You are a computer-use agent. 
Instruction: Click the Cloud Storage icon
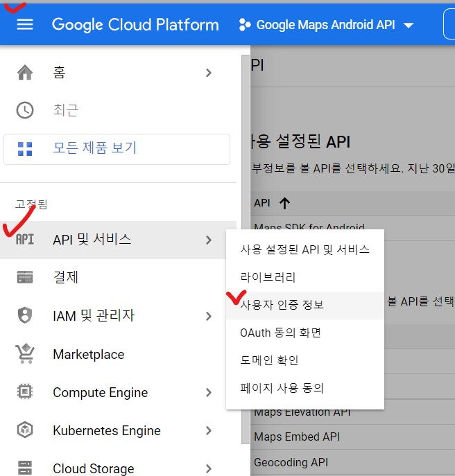25,468
